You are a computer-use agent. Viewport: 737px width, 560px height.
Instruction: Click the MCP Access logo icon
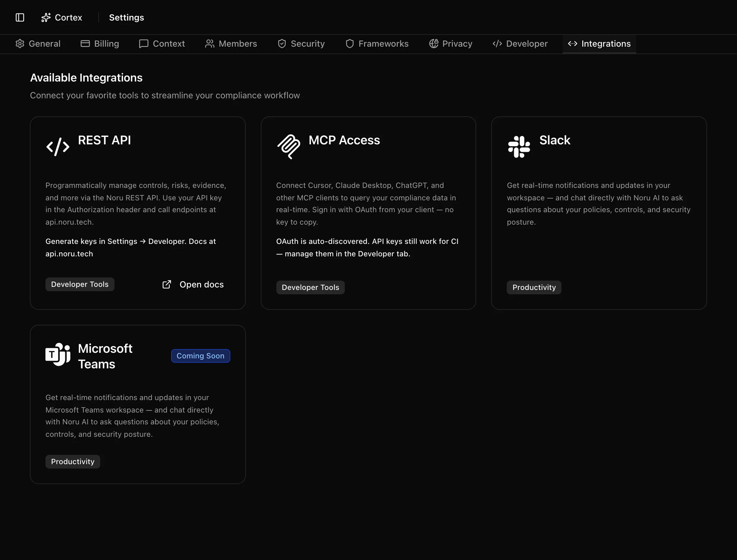tap(289, 147)
